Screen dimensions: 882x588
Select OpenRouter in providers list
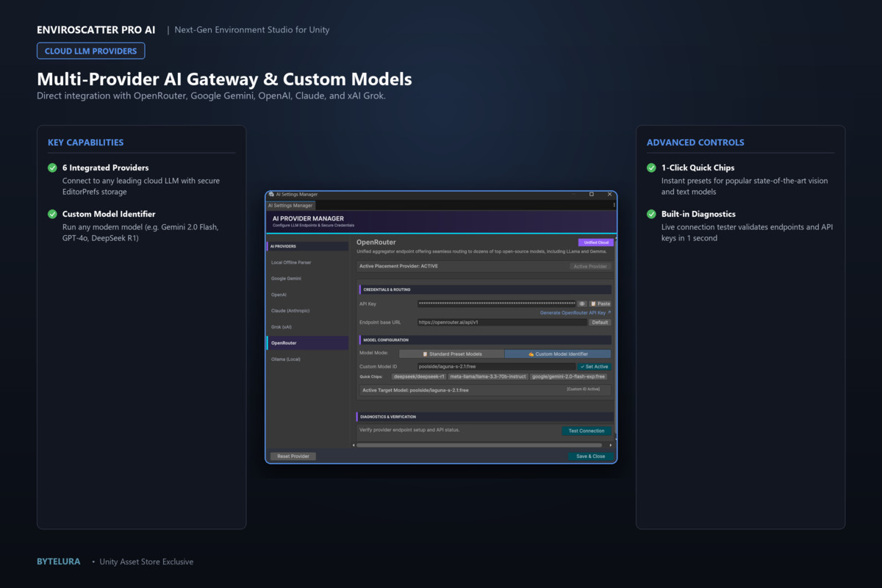coord(307,343)
